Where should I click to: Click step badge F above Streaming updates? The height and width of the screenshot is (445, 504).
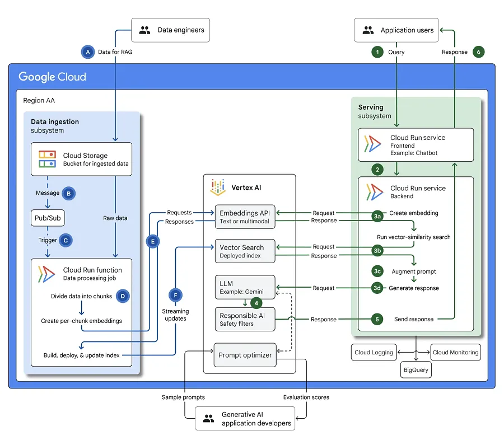175,295
